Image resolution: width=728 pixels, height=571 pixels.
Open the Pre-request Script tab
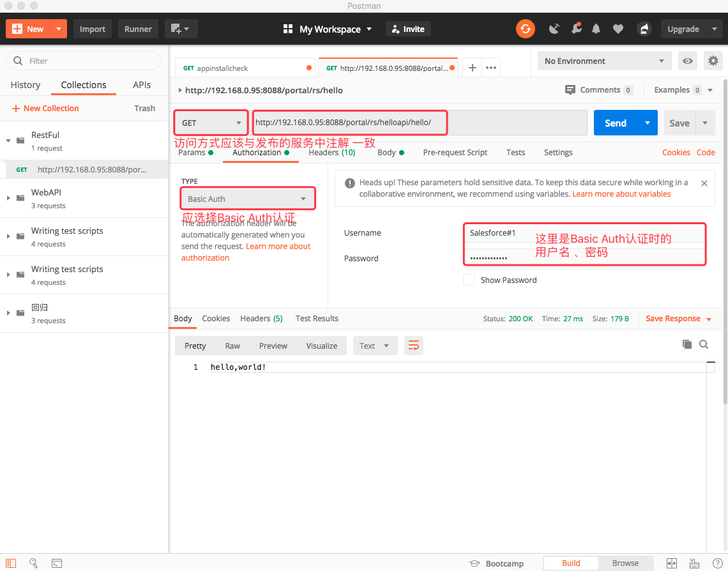coord(455,153)
